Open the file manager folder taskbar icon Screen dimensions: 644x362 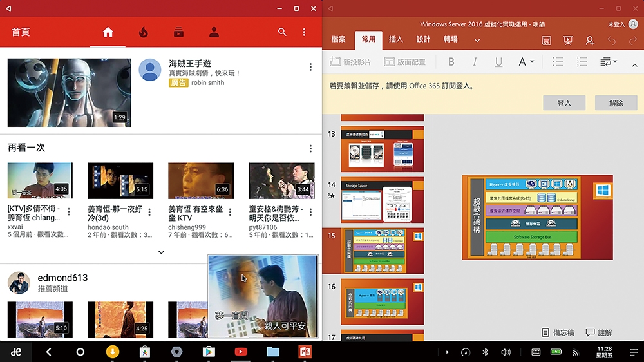[272, 352]
